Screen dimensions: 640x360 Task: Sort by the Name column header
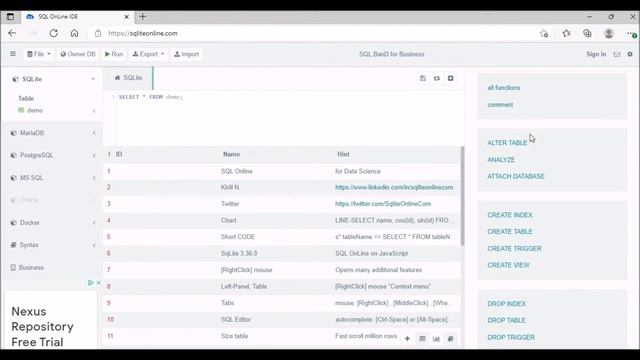coord(231,154)
